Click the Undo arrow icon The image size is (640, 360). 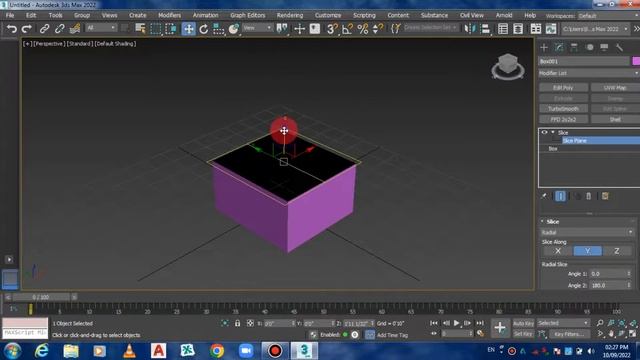(x=12, y=29)
